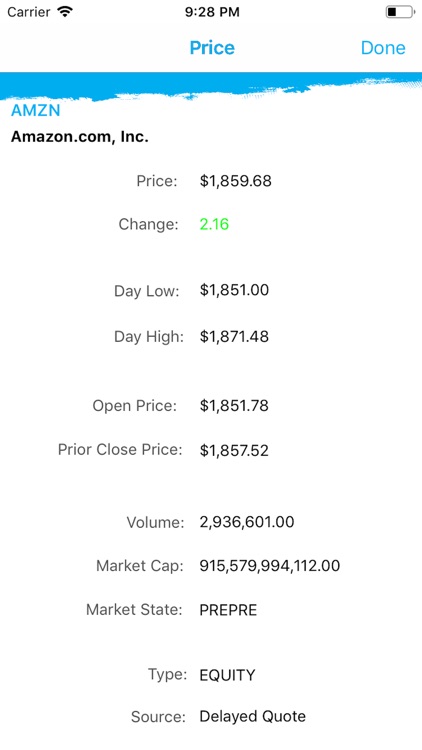This screenshot has width=422, height=750.
Task: Tap the Prior Close Price value $1,857.52
Action: point(234,451)
